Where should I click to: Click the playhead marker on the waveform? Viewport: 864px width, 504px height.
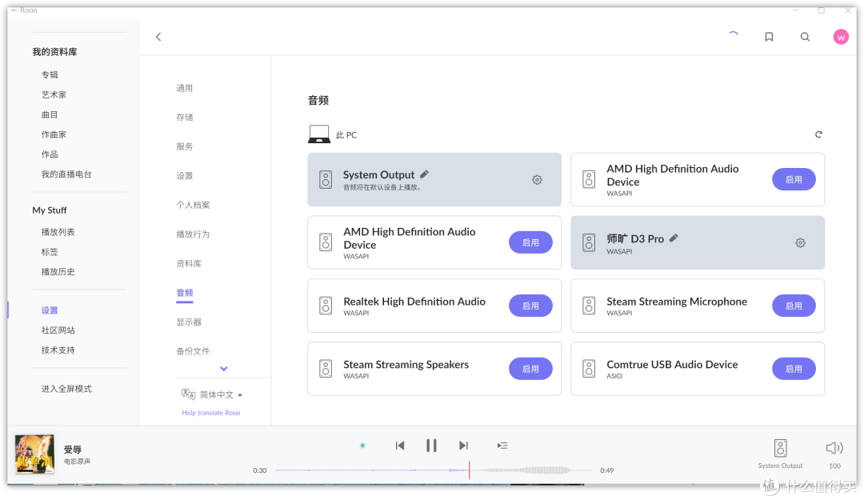coord(469,470)
